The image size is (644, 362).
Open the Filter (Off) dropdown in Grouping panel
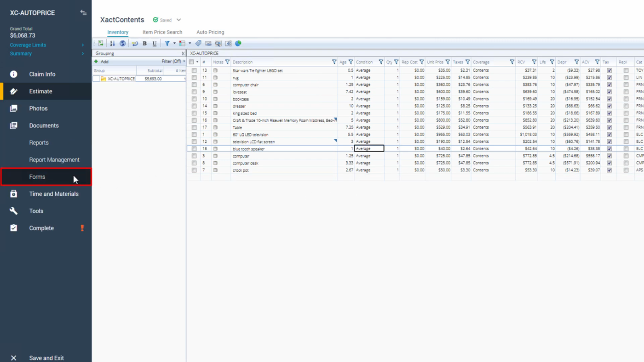pos(173,62)
